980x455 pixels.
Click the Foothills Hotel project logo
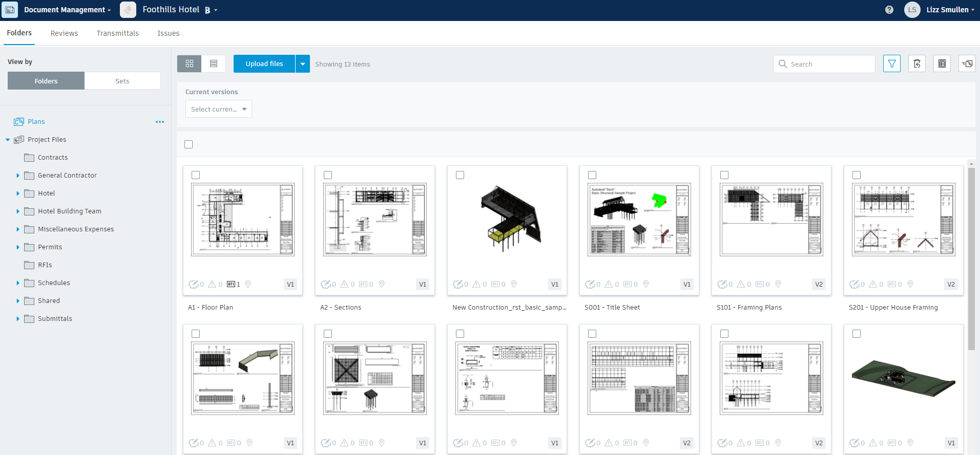128,10
